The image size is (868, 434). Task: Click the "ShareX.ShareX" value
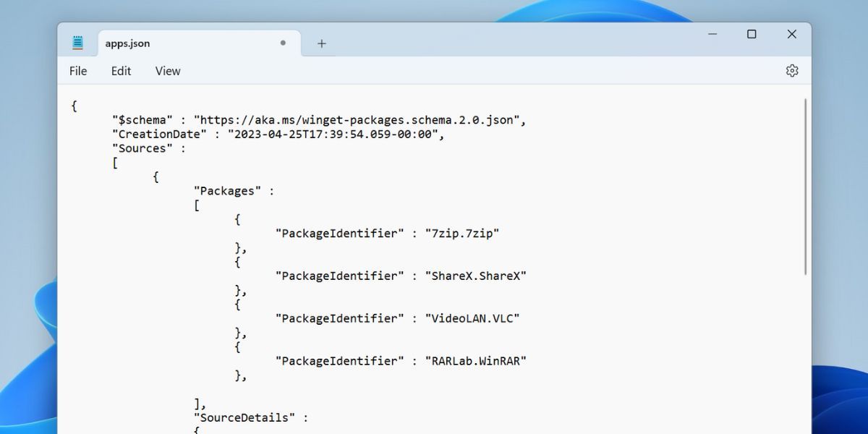[x=476, y=276]
